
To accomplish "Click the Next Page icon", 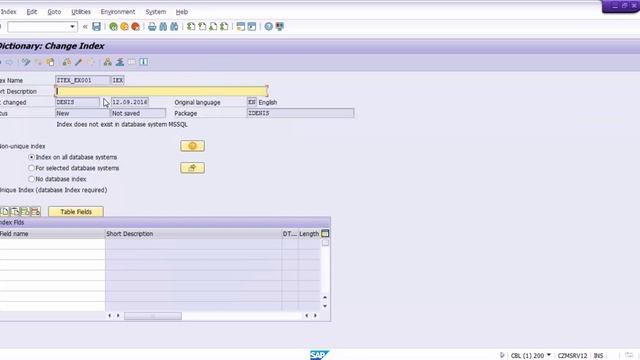I will click(x=213, y=27).
